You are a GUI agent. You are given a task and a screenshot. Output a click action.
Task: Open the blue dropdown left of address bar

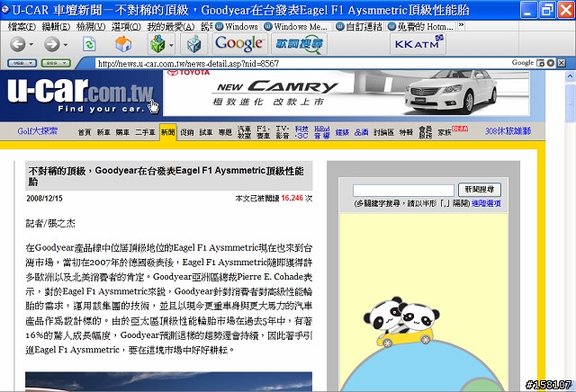(22, 63)
